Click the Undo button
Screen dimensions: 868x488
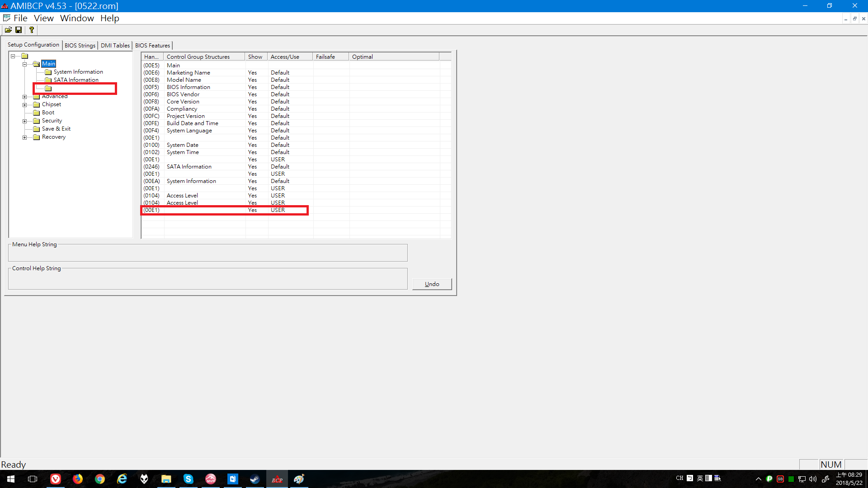(x=432, y=284)
